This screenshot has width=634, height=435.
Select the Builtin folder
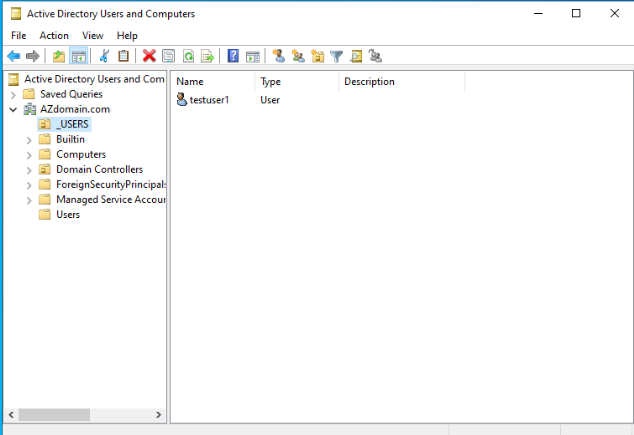point(70,139)
